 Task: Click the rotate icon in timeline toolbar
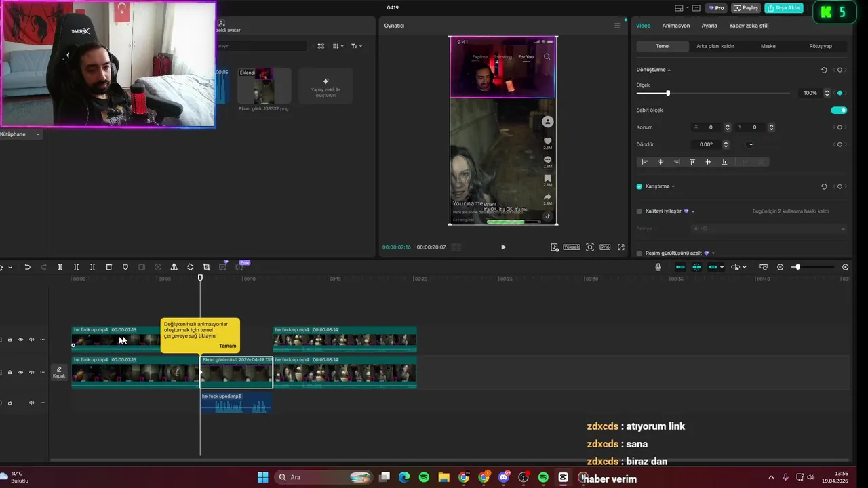(190, 267)
